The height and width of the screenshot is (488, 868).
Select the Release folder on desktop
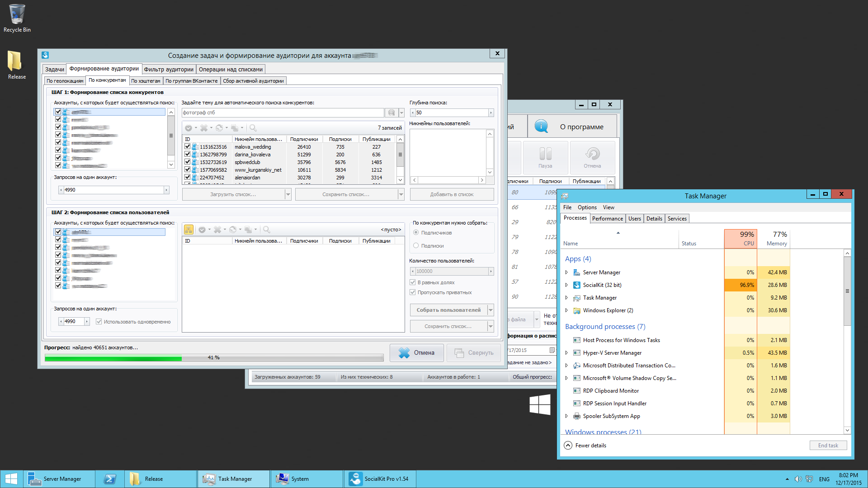tap(17, 65)
